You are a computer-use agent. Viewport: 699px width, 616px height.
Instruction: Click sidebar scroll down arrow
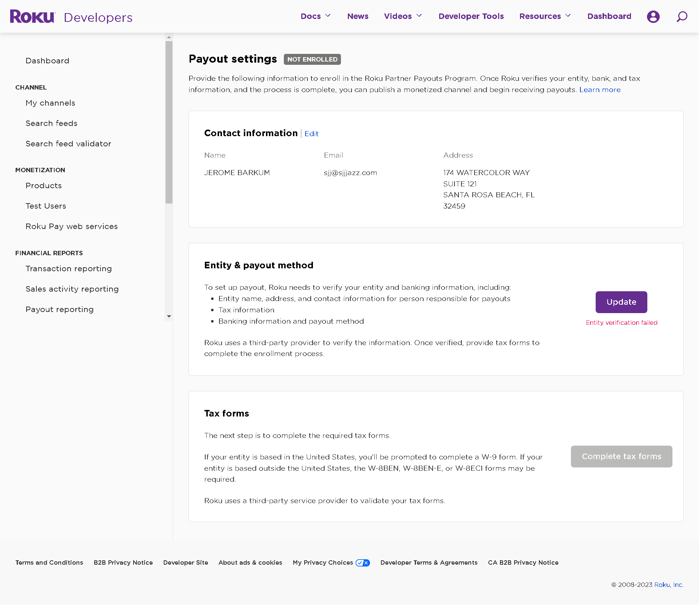[169, 316]
